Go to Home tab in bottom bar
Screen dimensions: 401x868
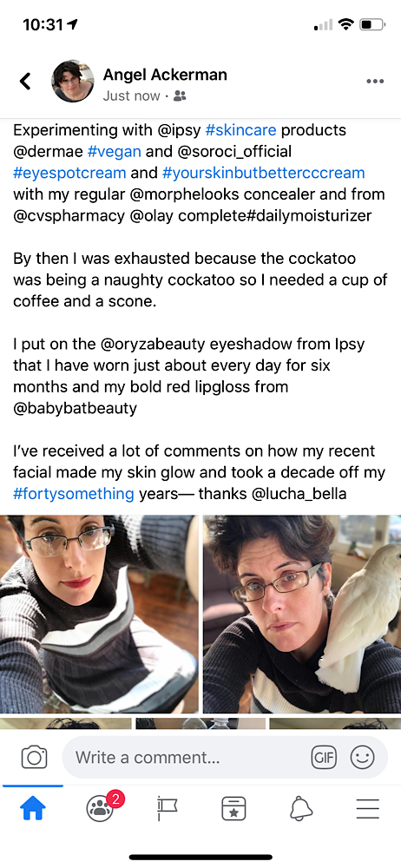tap(33, 809)
